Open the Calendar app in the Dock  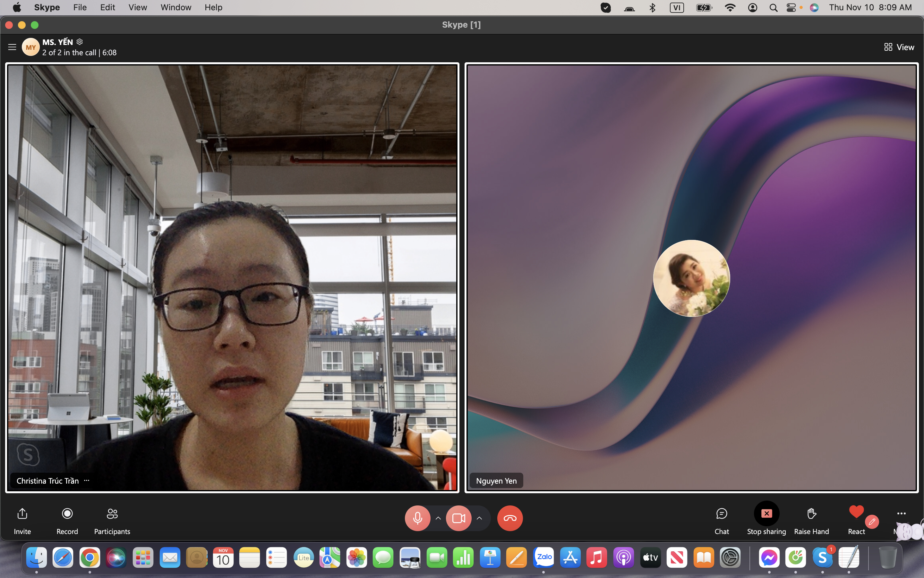tap(223, 558)
